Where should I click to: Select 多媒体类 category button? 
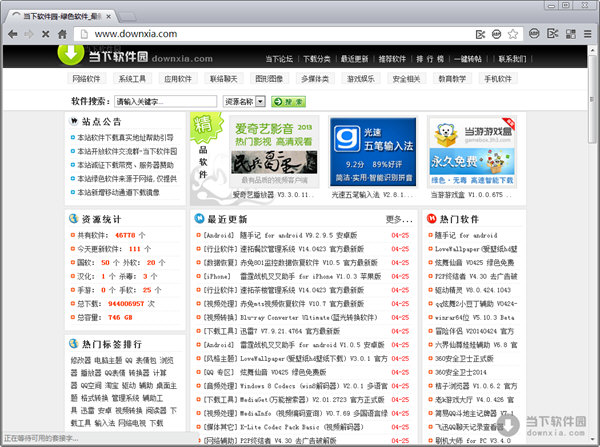pyautogui.click(x=315, y=79)
